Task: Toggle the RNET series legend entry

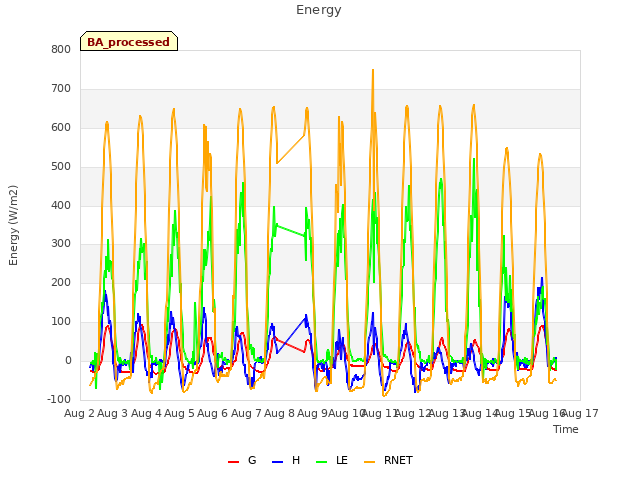Action: pos(388,460)
